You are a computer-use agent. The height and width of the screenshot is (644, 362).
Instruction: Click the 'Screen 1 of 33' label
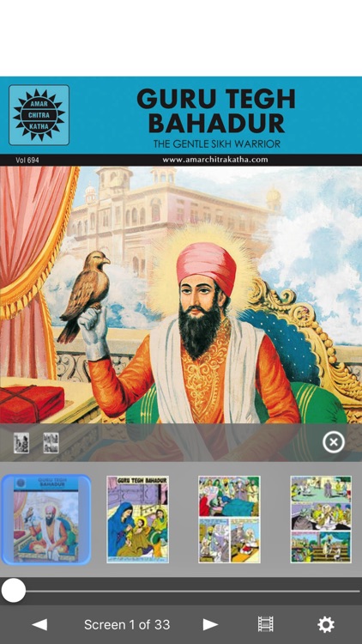[127, 625]
